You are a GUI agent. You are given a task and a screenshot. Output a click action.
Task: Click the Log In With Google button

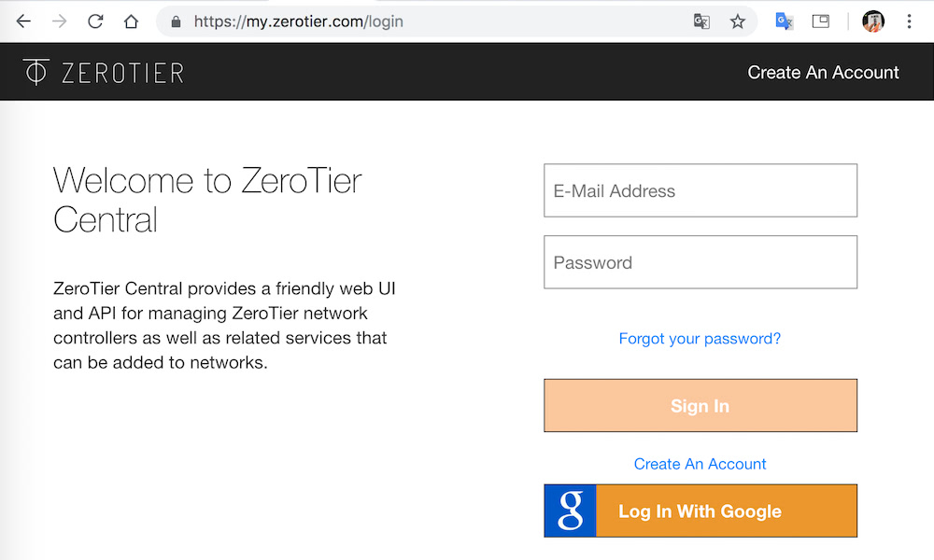tap(700, 511)
